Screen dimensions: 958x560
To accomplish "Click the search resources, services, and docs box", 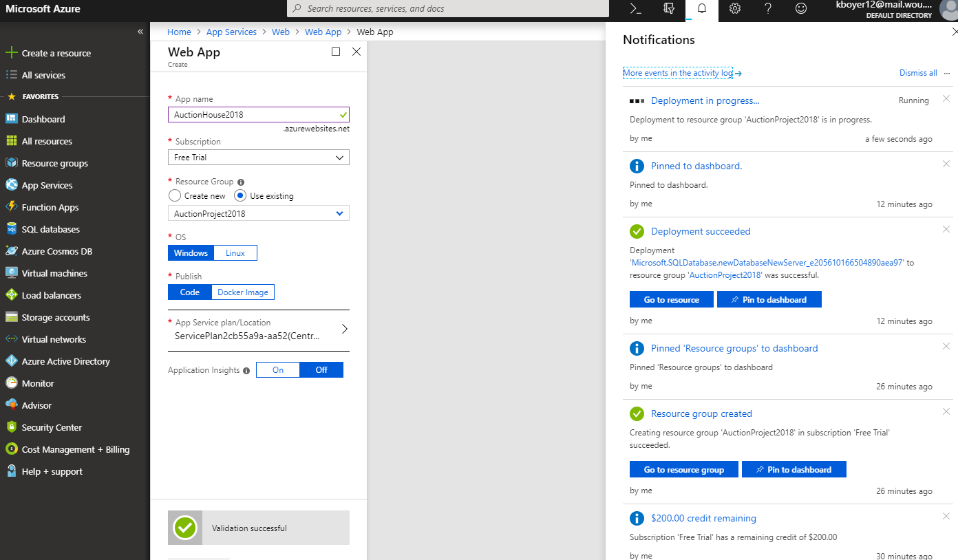I will (448, 9).
